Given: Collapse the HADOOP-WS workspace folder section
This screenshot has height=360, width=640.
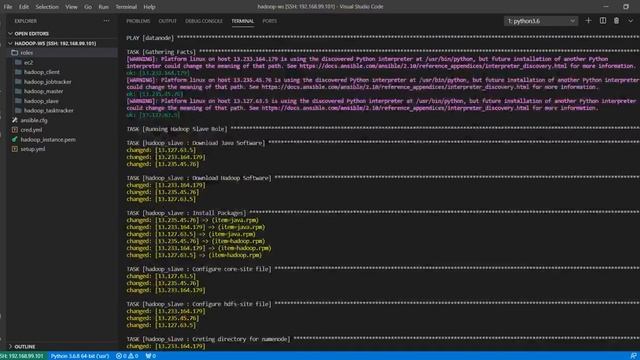Looking at the screenshot, I should (61, 43).
